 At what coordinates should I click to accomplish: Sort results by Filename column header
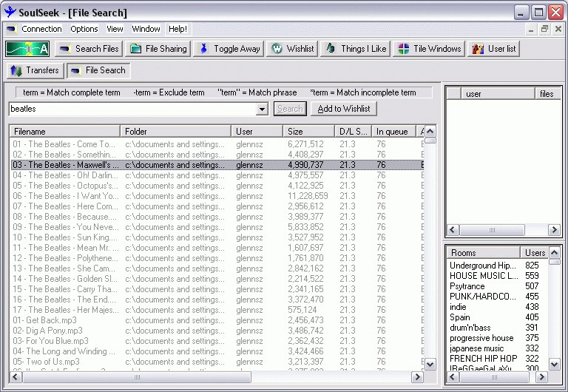64,132
